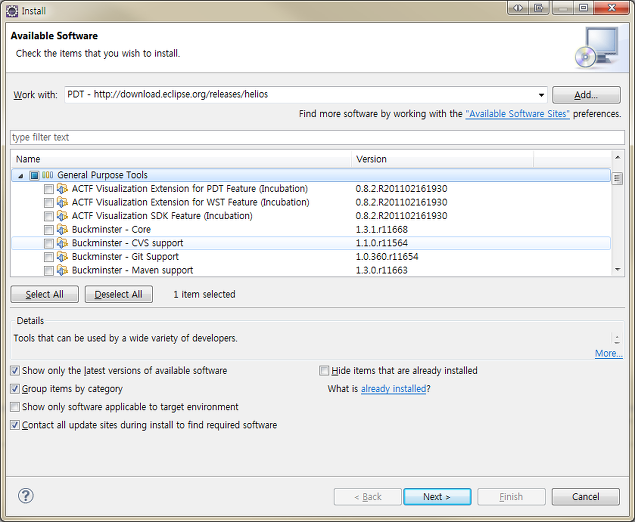
Task: Click the General Purpose Tools category label
Action: pos(102,175)
